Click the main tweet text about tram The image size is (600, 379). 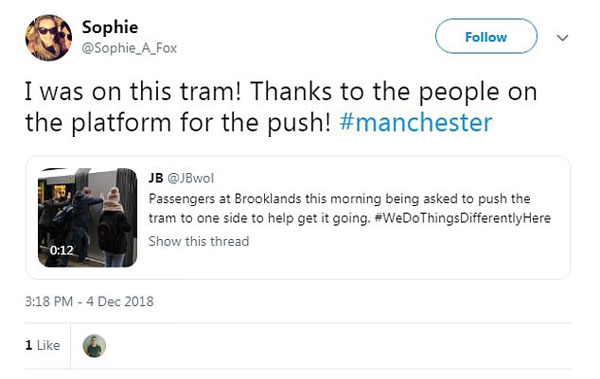[x=281, y=107]
